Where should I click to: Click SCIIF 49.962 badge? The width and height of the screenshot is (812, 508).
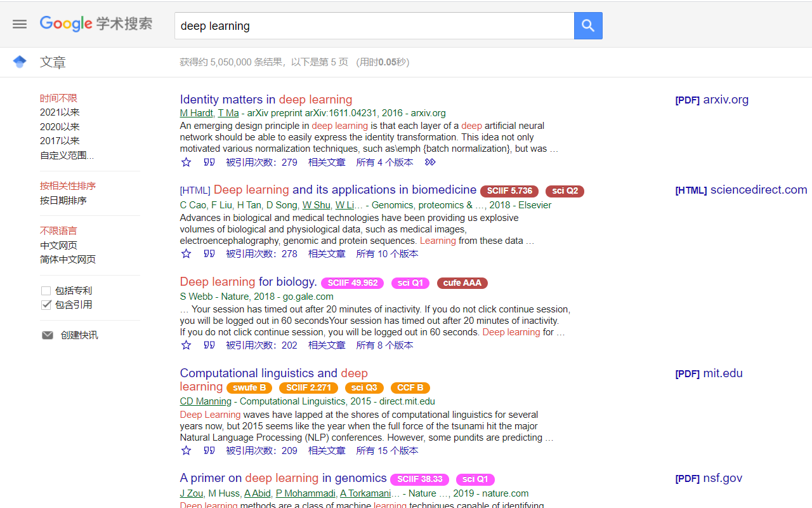click(352, 283)
